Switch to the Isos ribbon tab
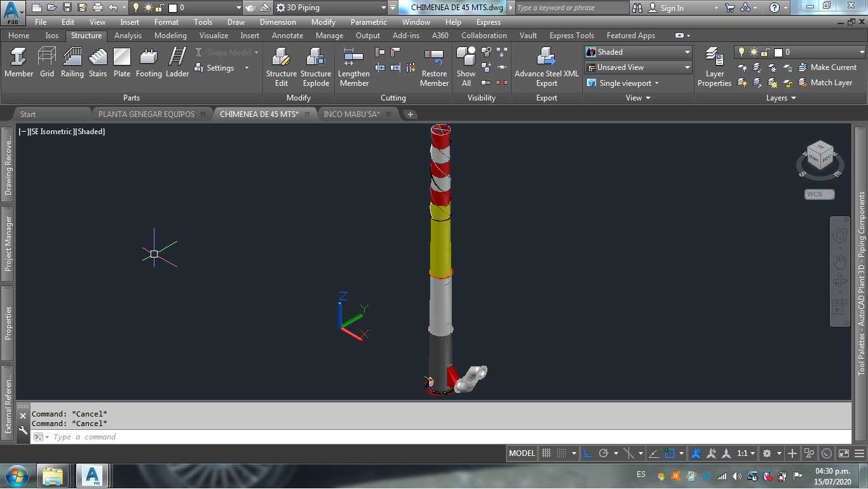 click(52, 36)
